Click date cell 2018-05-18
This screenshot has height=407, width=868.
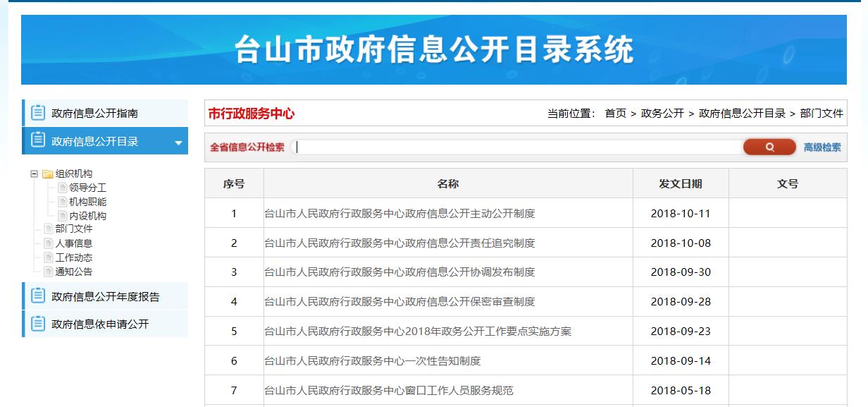(681, 390)
